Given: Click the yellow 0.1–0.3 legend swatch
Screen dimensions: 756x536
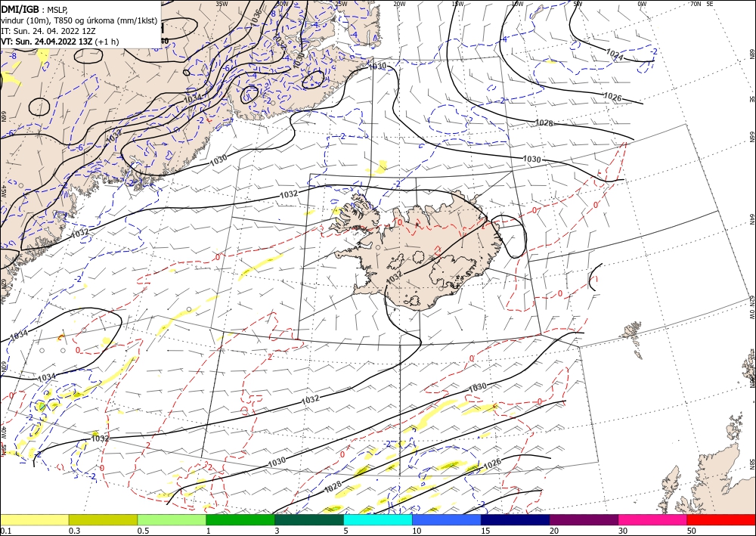Looking at the screenshot, I should 35,519.
